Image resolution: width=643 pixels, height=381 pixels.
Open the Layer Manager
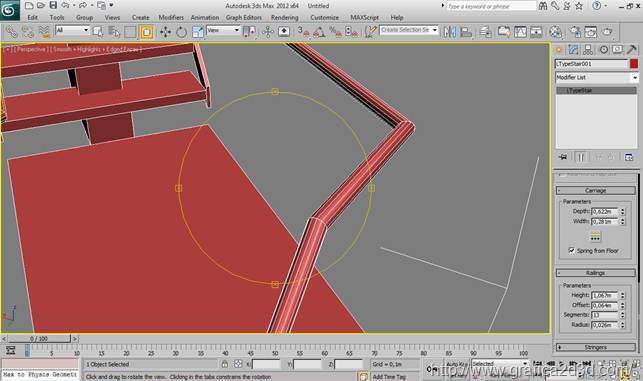[x=486, y=32]
